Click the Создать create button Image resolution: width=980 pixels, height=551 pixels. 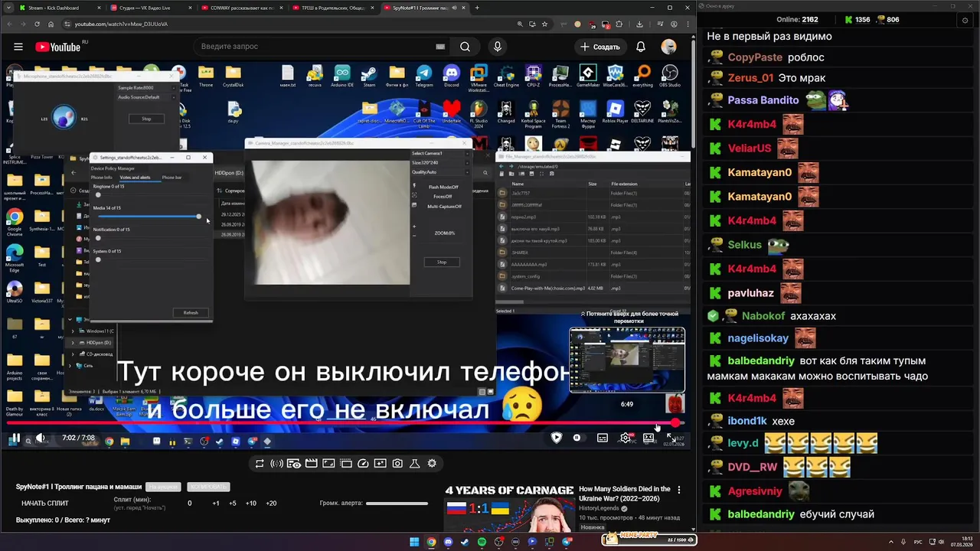pyautogui.click(x=599, y=47)
